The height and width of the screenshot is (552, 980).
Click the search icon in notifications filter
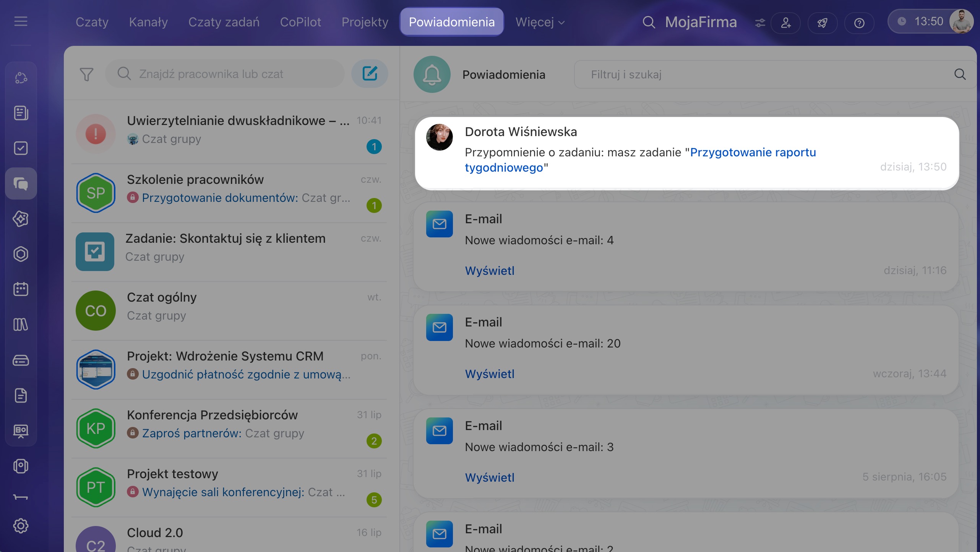click(960, 74)
